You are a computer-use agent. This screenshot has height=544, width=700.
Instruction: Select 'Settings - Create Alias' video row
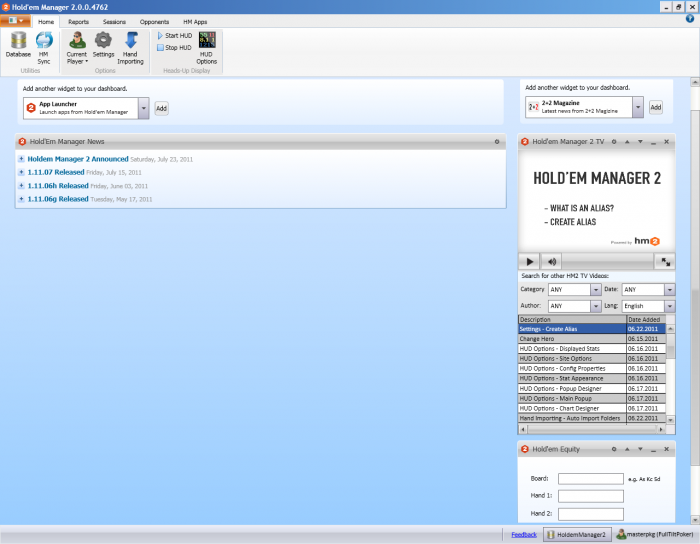click(592, 329)
